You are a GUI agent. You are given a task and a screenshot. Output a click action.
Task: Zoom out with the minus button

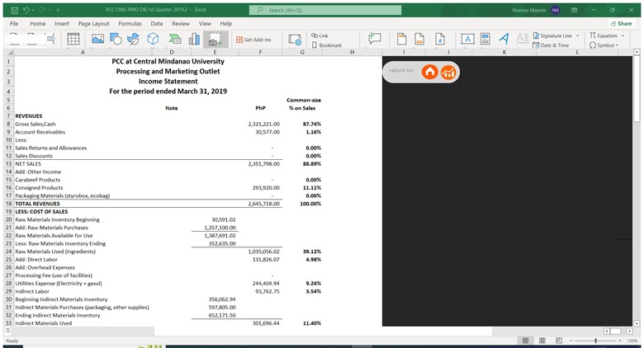click(x=571, y=341)
